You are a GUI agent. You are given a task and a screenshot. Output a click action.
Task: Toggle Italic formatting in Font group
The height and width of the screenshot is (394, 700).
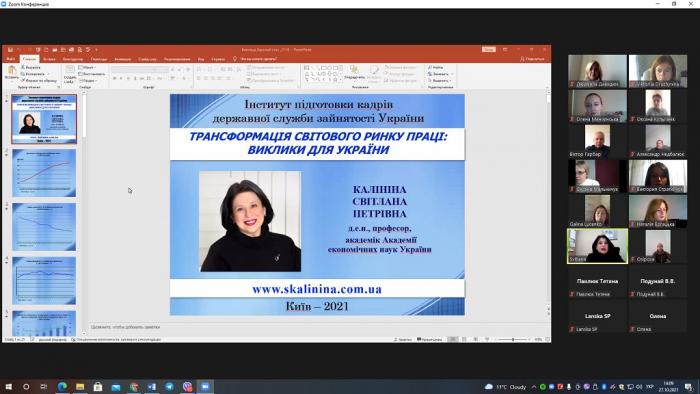click(x=121, y=78)
